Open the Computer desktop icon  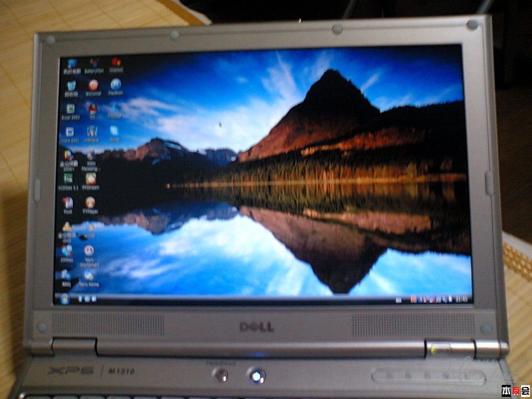tap(71, 66)
